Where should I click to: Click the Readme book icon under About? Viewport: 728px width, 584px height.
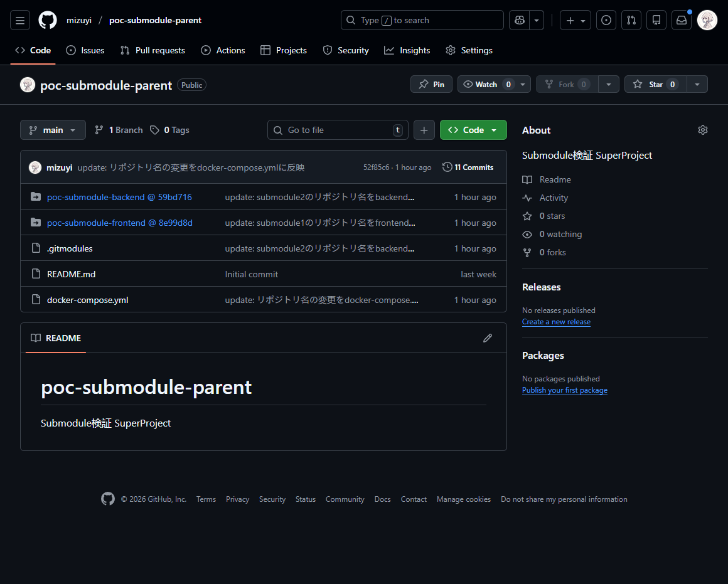pyautogui.click(x=527, y=179)
